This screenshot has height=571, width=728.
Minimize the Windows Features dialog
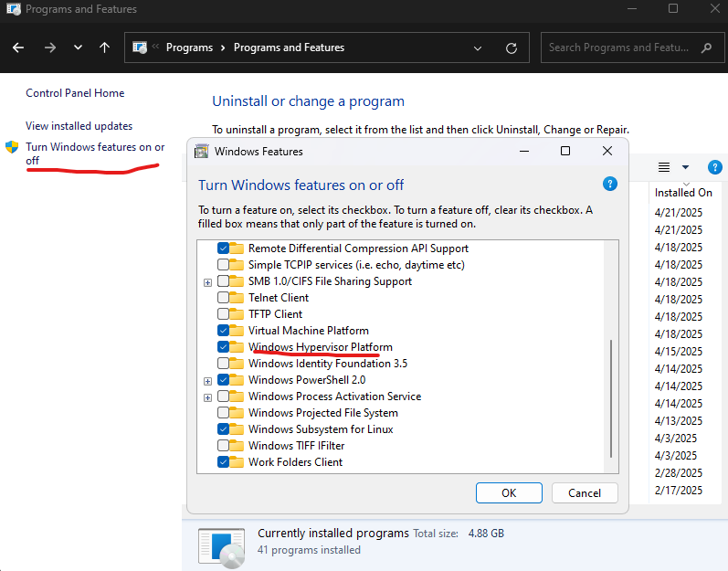pos(524,151)
